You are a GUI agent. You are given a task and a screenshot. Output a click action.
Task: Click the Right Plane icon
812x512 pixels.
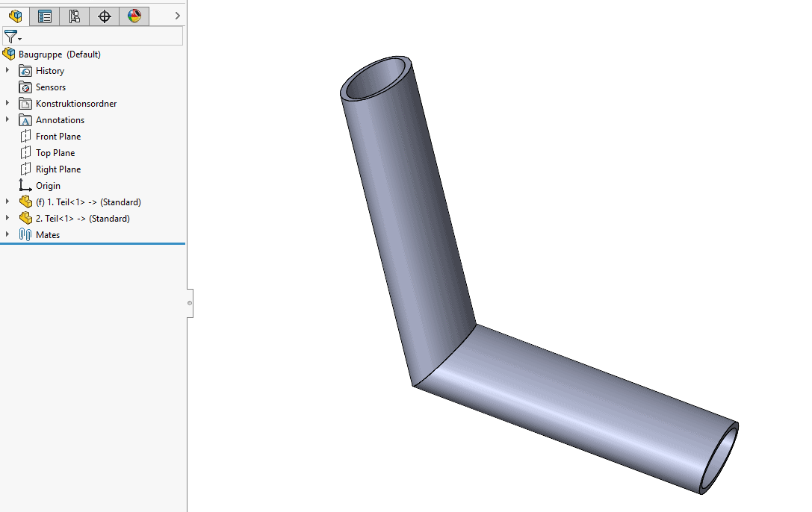click(25, 169)
